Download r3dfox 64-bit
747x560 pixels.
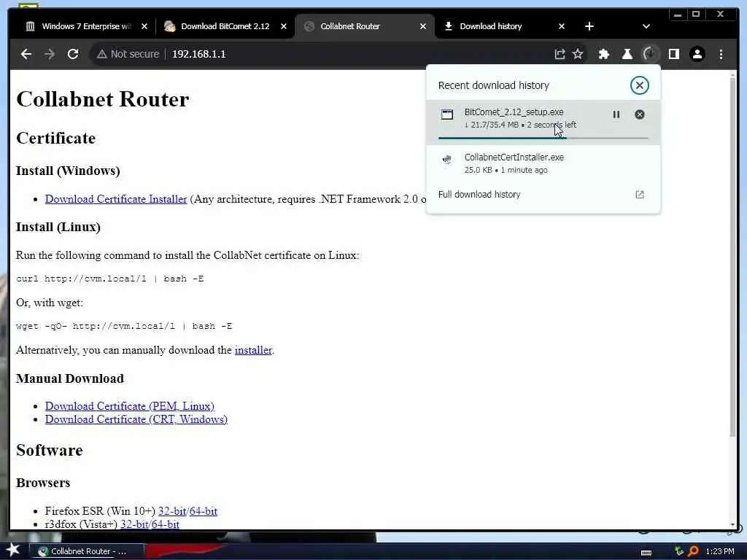(166, 524)
